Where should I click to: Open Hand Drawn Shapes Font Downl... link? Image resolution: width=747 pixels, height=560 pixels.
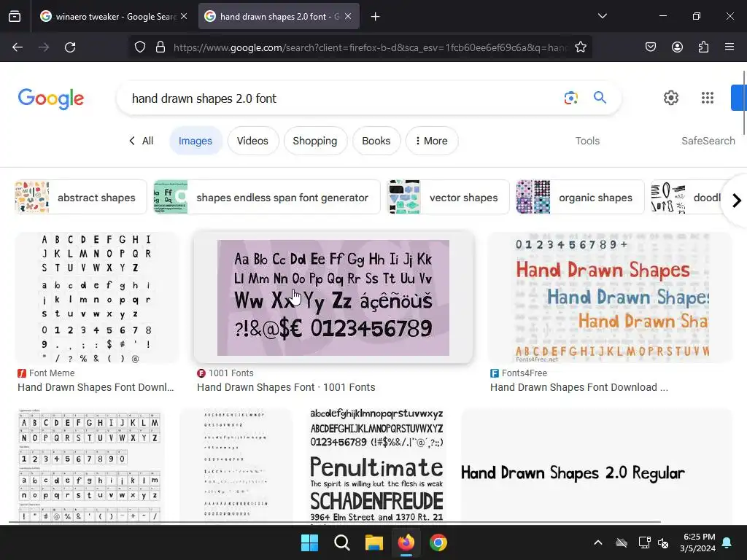(x=96, y=388)
